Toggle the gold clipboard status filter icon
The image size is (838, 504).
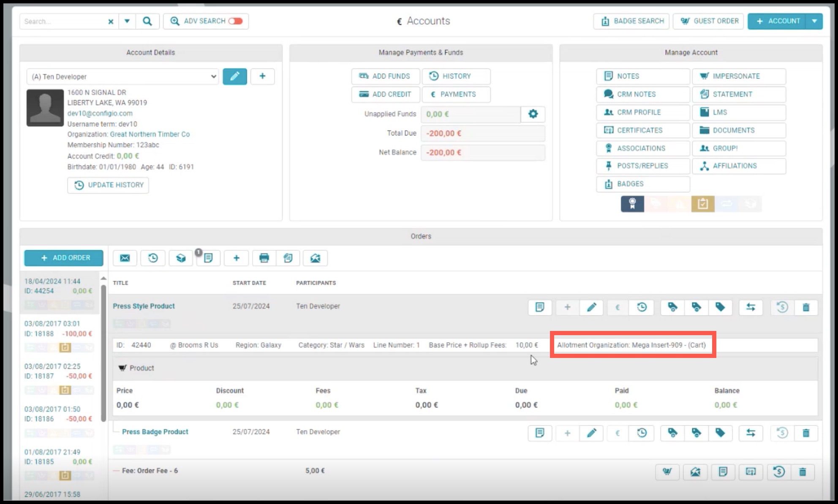pyautogui.click(x=703, y=204)
